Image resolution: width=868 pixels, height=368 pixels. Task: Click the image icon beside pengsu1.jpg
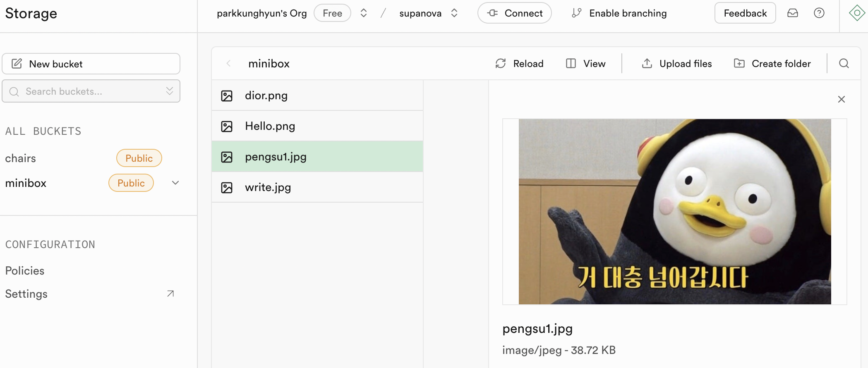227,157
